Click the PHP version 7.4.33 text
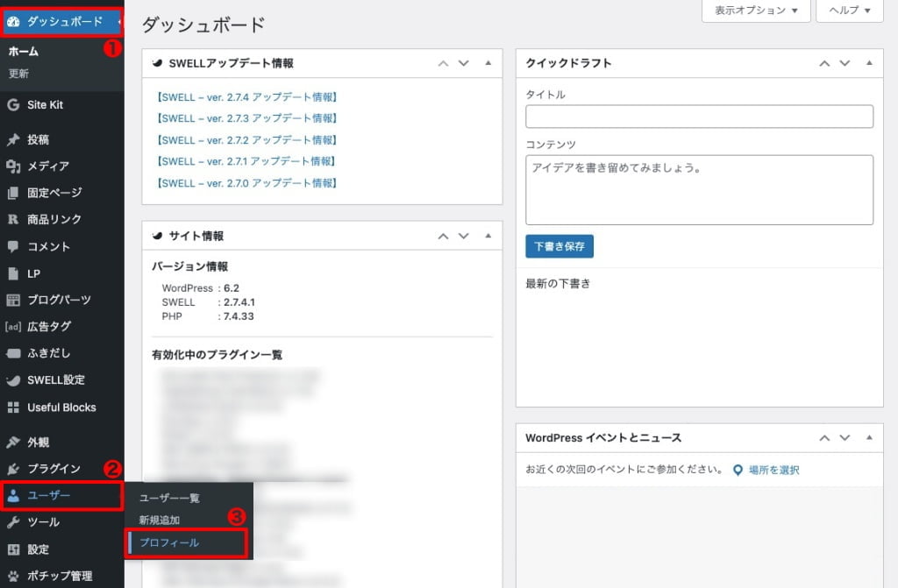 (x=239, y=316)
